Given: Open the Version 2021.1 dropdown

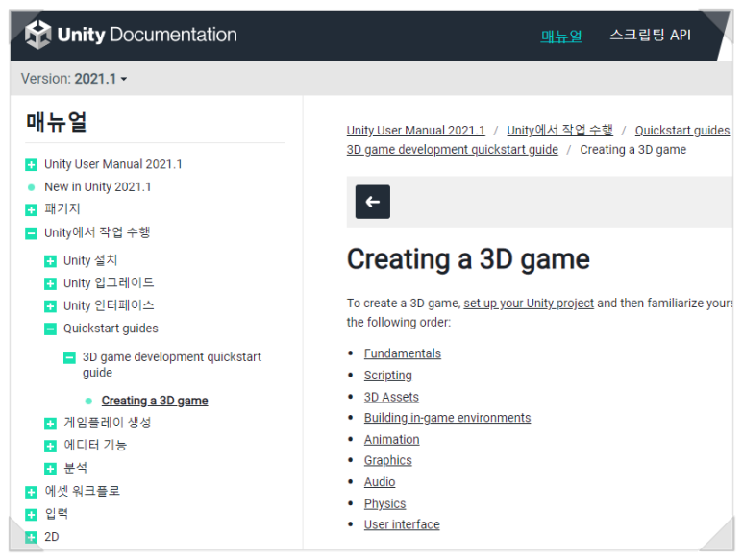Looking at the screenshot, I should [x=73, y=79].
